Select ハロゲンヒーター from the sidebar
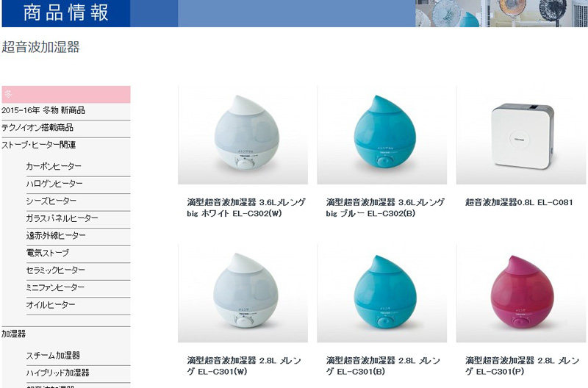The height and width of the screenshot is (388, 588). pyautogui.click(x=54, y=184)
